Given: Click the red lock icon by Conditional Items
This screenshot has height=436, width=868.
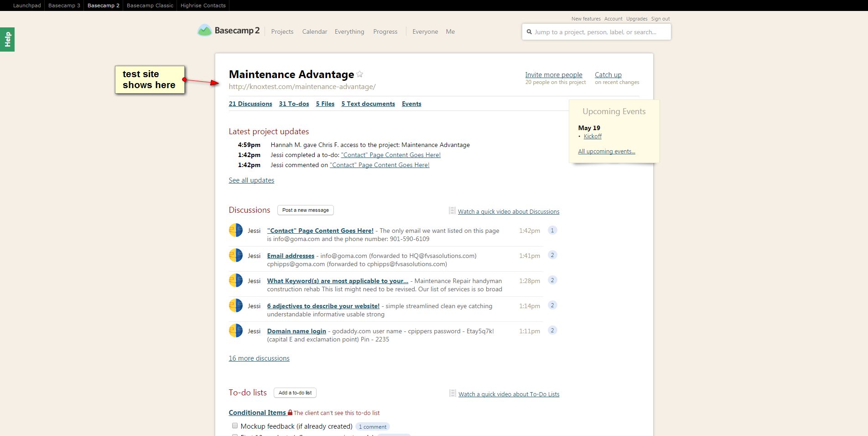Looking at the screenshot, I should click(x=290, y=412).
